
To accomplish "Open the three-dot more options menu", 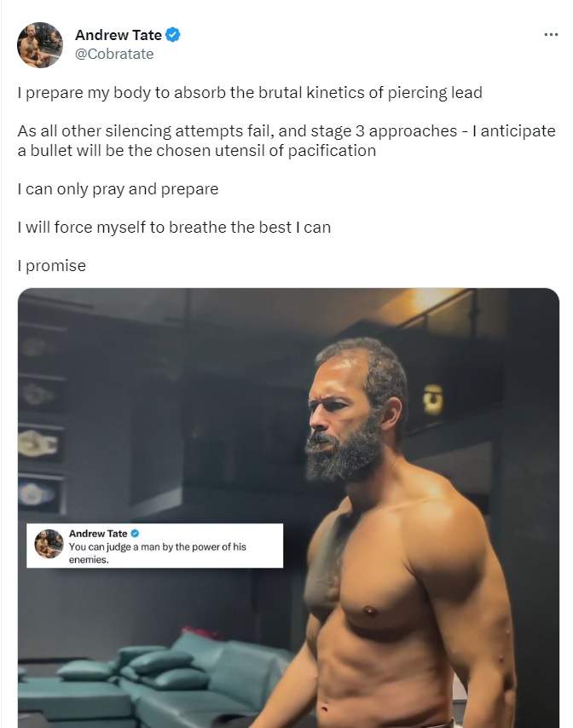I will coord(551,34).
